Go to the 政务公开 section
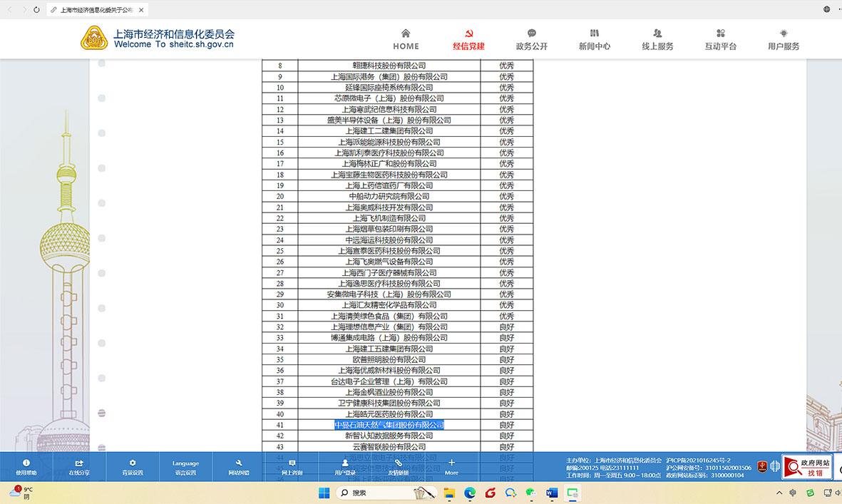 tap(531, 39)
